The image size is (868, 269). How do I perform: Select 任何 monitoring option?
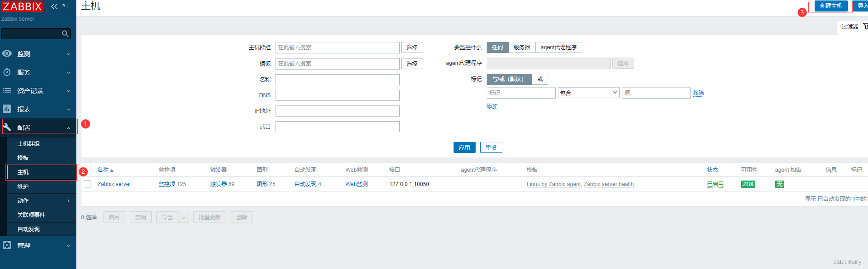tap(498, 47)
